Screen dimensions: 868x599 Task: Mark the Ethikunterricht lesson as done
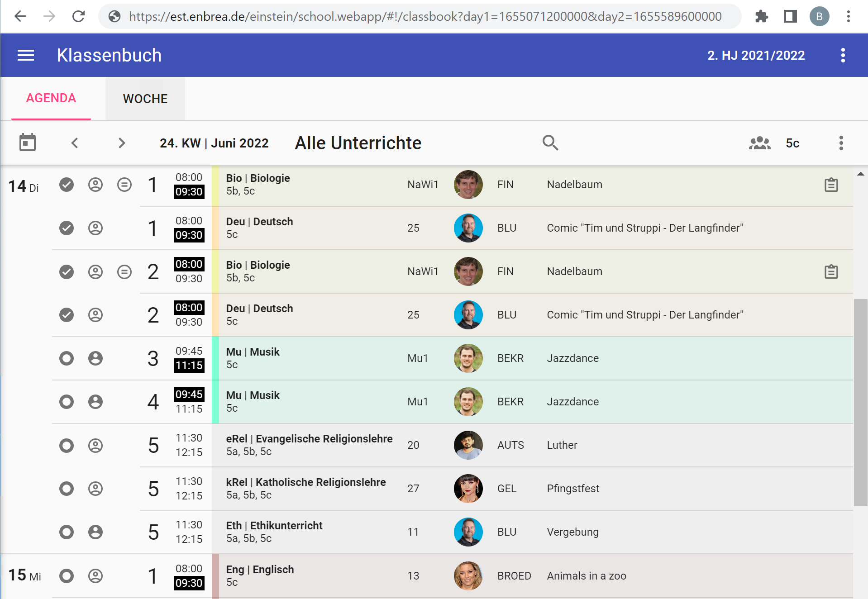coord(67,532)
